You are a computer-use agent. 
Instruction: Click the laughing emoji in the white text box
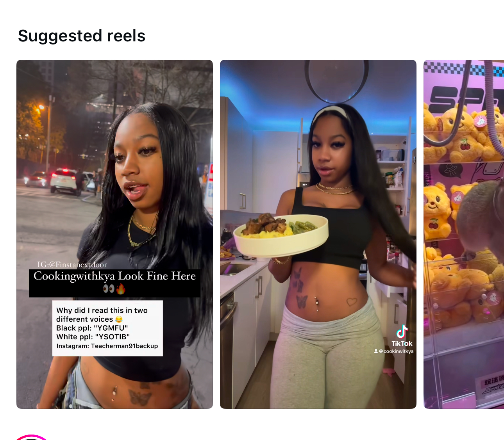pyautogui.click(x=119, y=319)
